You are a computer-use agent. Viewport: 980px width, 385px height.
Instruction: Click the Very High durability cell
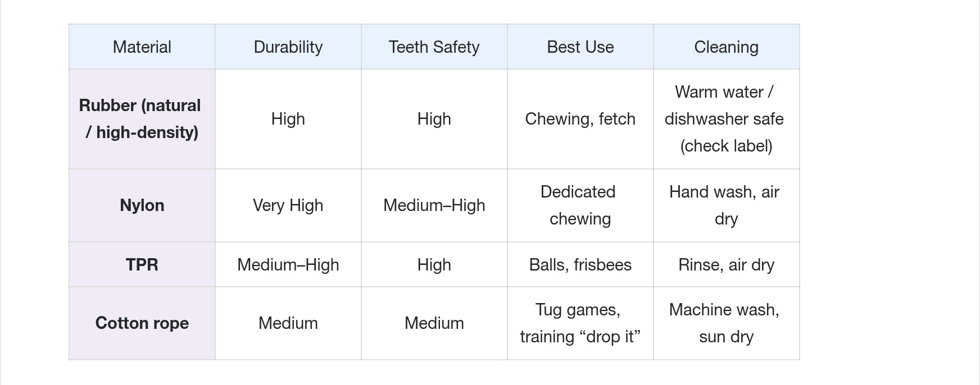(288, 205)
